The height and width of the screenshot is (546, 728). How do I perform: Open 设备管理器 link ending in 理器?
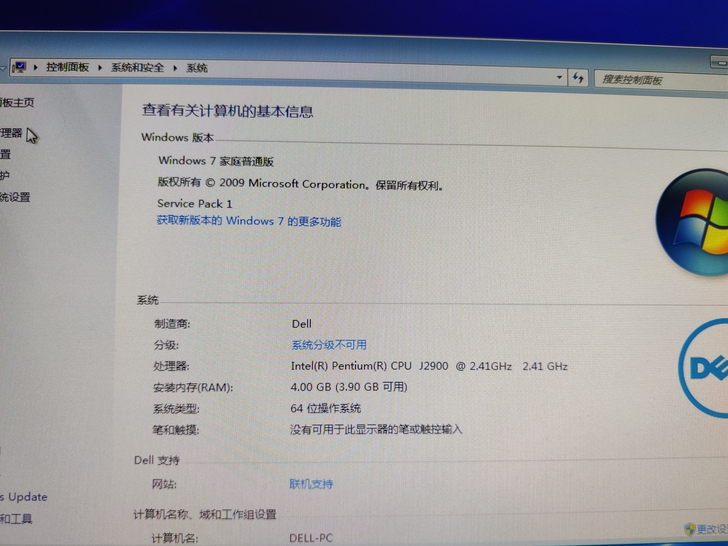pos(11,133)
